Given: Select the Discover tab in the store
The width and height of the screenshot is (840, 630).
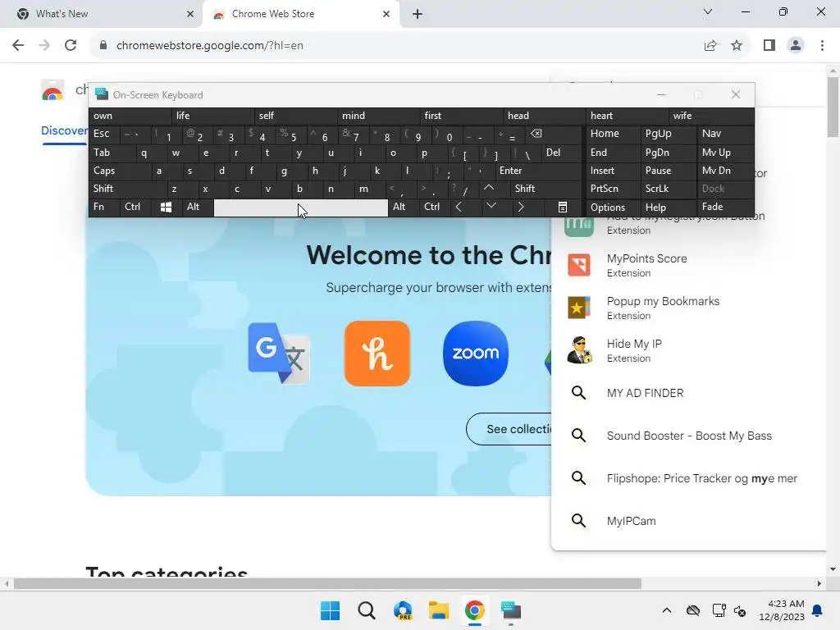Looking at the screenshot, I should pyautogui.click(x=64, y=131).
